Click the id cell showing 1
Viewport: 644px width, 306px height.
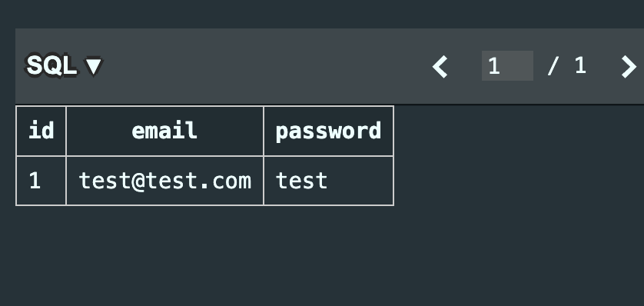[x=41, y=181]
